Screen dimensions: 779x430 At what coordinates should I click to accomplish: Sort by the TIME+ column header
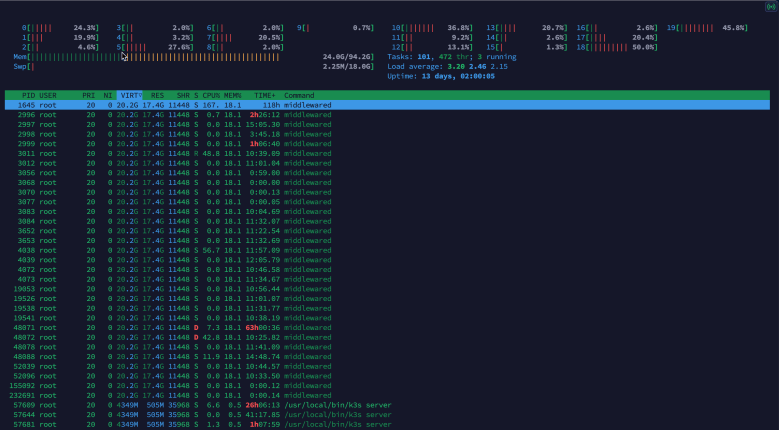pos(265,95)
